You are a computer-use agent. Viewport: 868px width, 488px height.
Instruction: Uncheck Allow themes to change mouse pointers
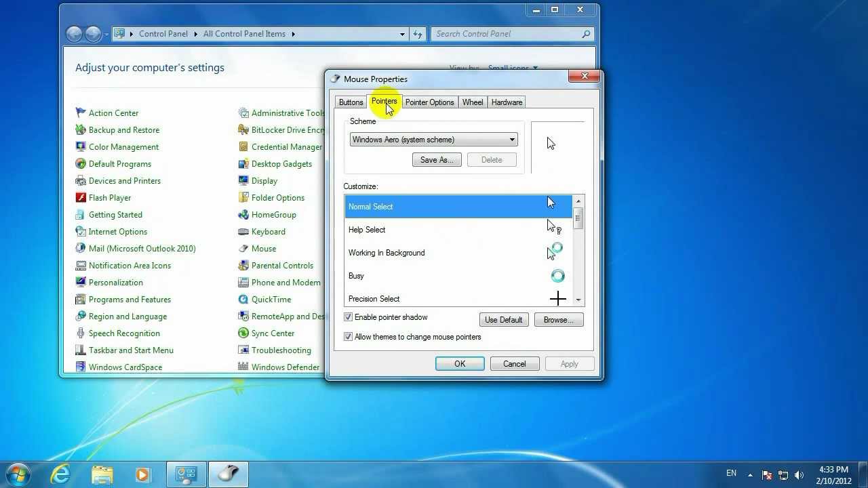[x=348, y=337]
